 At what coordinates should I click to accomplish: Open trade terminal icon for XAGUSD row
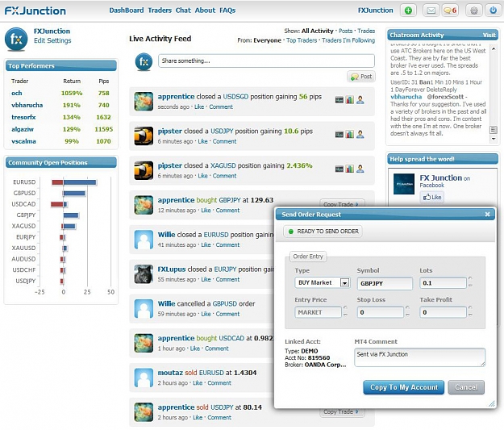[339, 169]
